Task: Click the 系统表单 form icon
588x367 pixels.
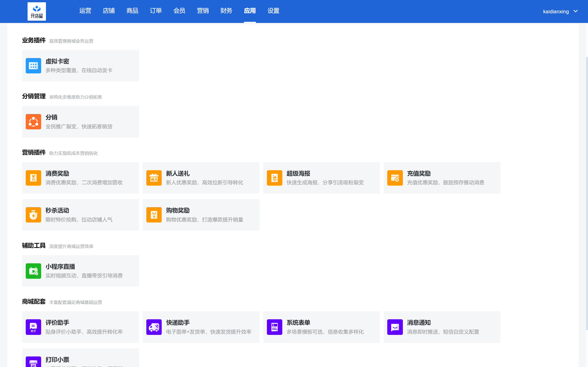Action: click(x=274, y=327)
